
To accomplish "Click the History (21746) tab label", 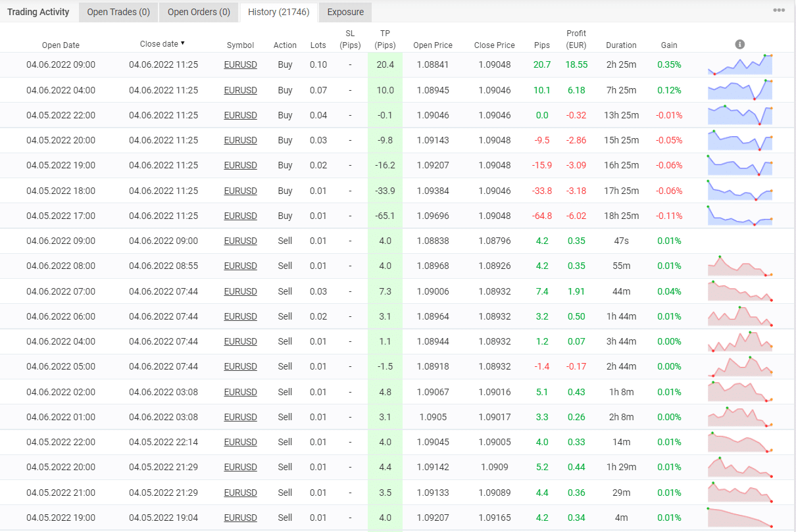I will [278, 12].
